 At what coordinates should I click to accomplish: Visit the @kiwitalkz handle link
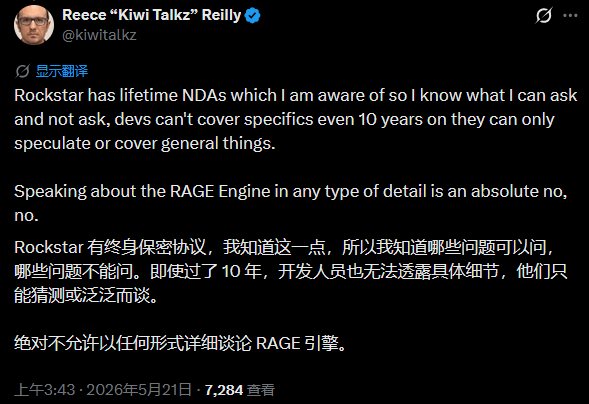[99, 35]
